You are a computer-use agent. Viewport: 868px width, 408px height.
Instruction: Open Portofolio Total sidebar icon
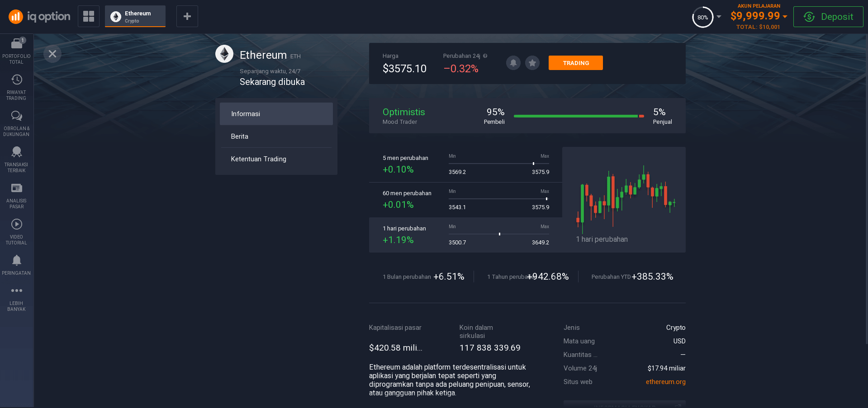[17, 51]
